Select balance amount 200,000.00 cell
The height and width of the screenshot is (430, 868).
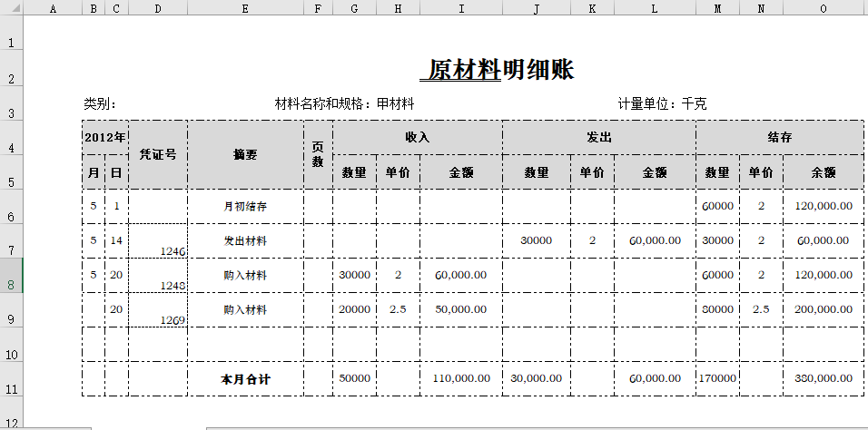tap(824, 309)
